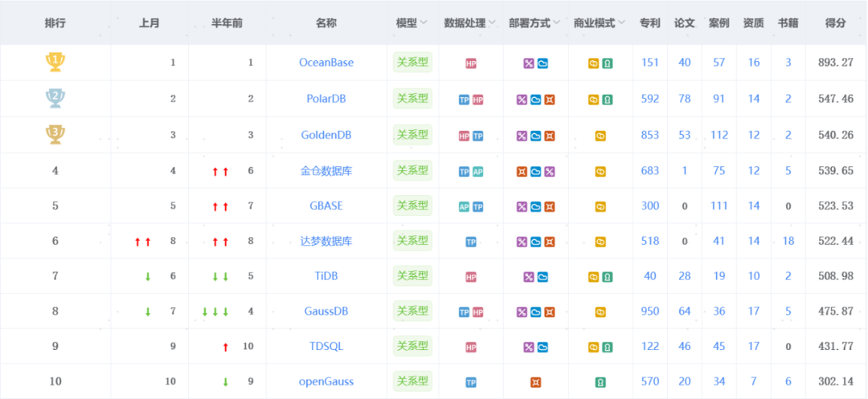Click OceanBase's yellow business model icon
This screenshot has height=399, width=868.
pyautogui.click(x=593, y=63)
